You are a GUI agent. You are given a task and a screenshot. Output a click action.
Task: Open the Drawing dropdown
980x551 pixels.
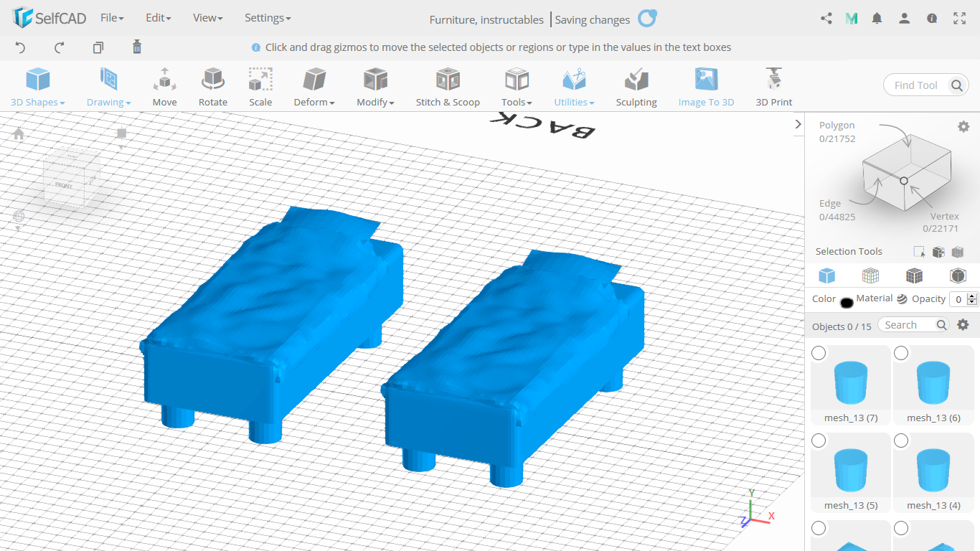(109, 87)
